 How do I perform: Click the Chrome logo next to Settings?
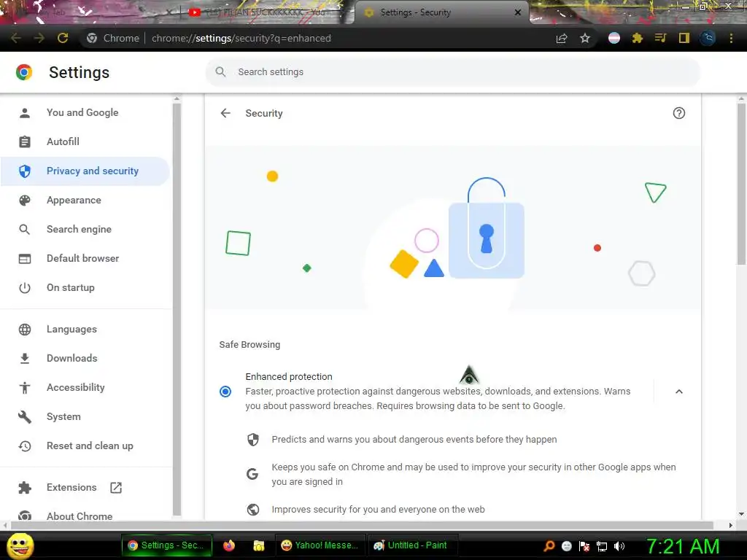pos(24,72)
